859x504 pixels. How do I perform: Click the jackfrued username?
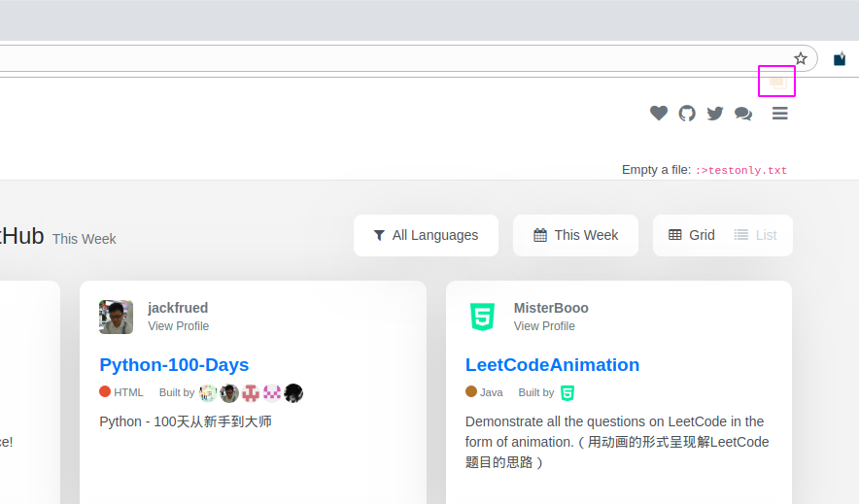click(x=178, y=308)
